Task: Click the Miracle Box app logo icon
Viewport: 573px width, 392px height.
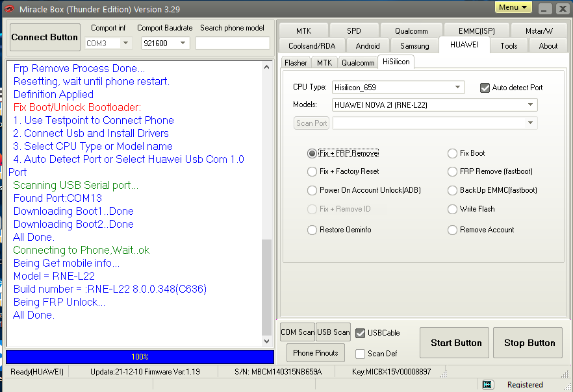Action: click(9, 9)
